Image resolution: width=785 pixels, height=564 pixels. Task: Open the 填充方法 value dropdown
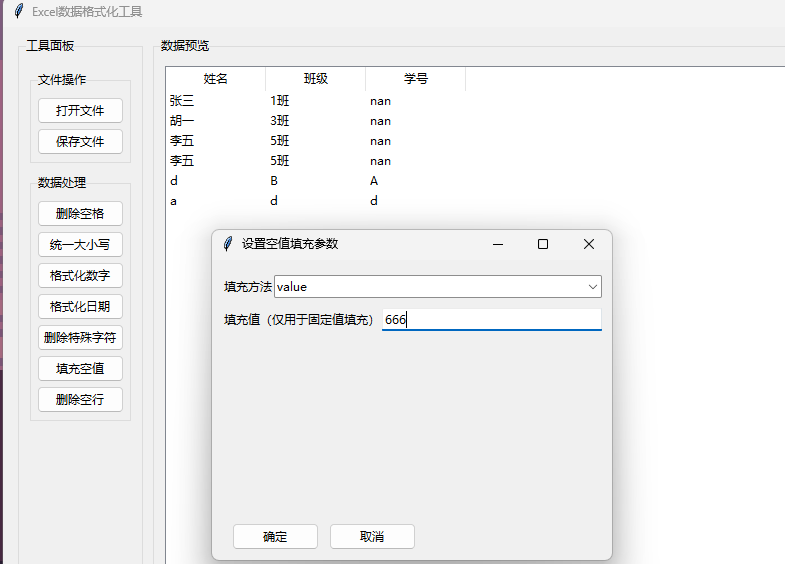pyautogui.click(x=438, y=287)
